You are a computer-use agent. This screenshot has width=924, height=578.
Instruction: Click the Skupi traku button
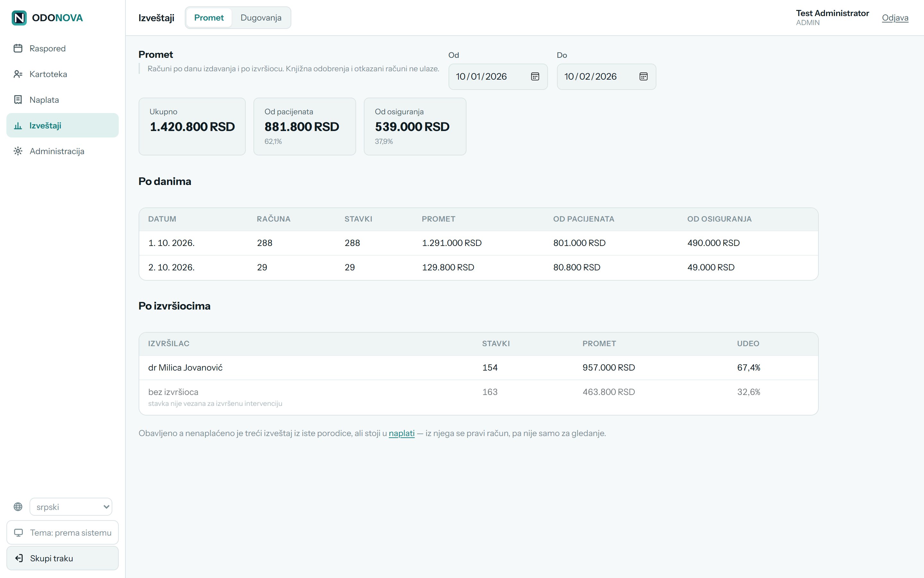tap(63, 558)
